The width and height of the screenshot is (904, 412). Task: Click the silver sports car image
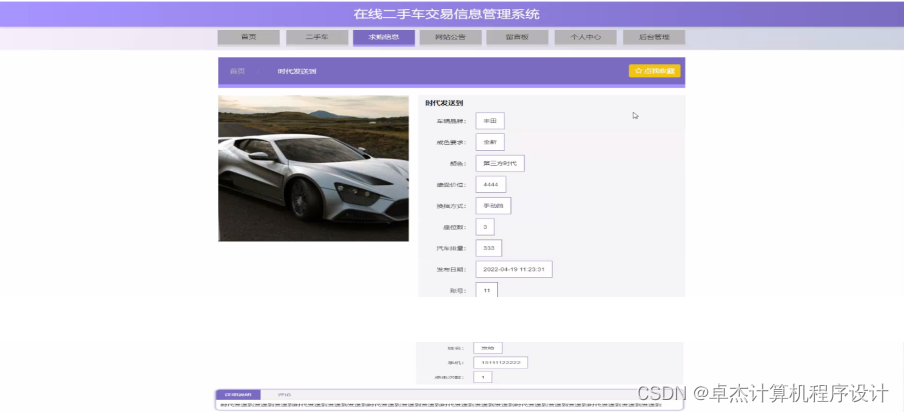313,168
